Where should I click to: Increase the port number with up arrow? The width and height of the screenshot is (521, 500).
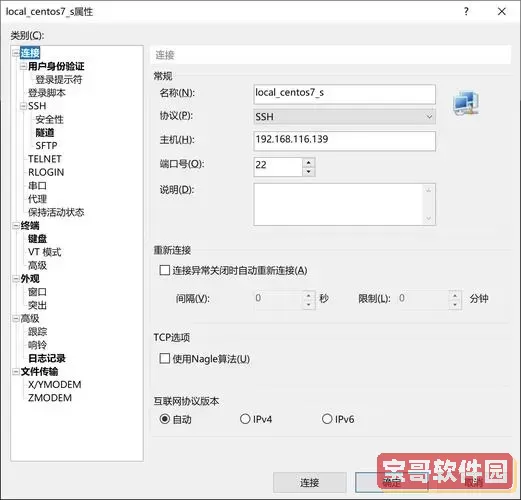[x=309, y=163]
